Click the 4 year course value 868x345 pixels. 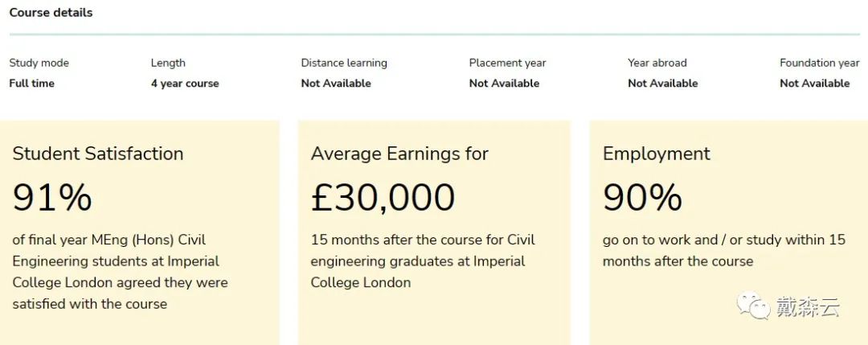pos(185,83)
